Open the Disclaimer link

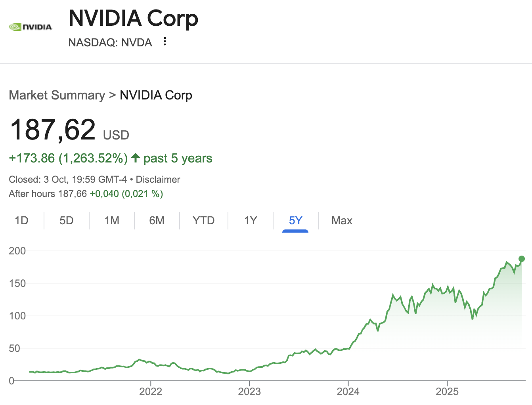[x=157, y=179]
